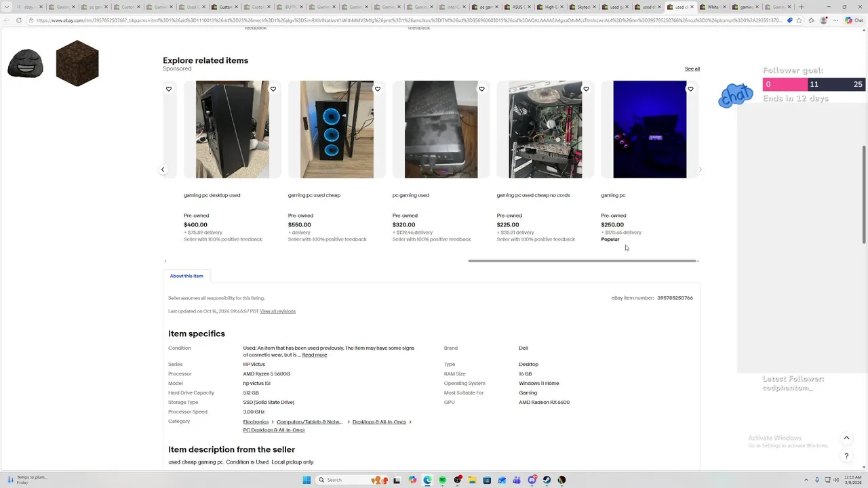Open 'gaming pc used cheap no cords' title

pos(533,195)
